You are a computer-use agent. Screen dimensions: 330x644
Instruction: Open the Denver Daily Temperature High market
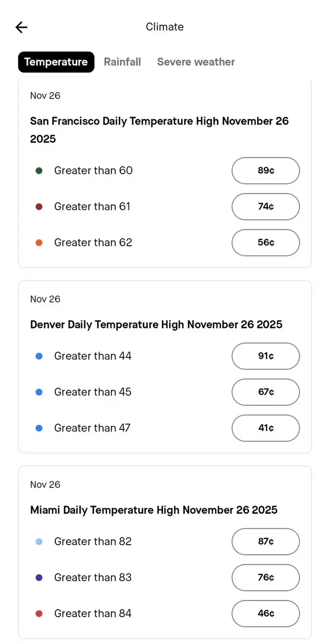[x=156, y=325]
